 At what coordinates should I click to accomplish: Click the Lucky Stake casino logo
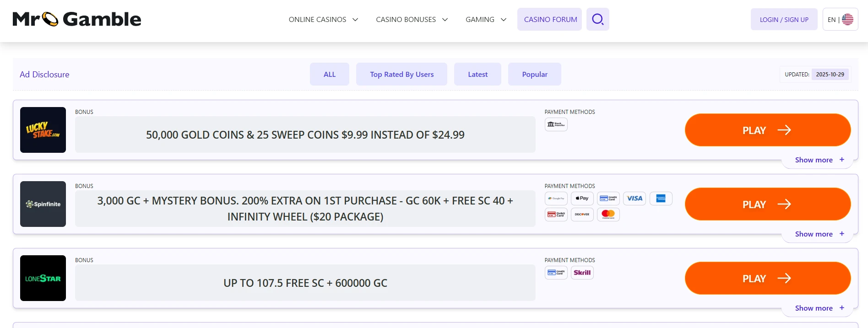click(43, 130)
